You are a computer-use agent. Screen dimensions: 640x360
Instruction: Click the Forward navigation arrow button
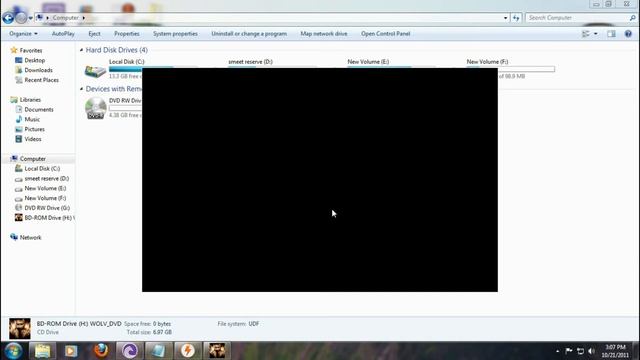21,18
